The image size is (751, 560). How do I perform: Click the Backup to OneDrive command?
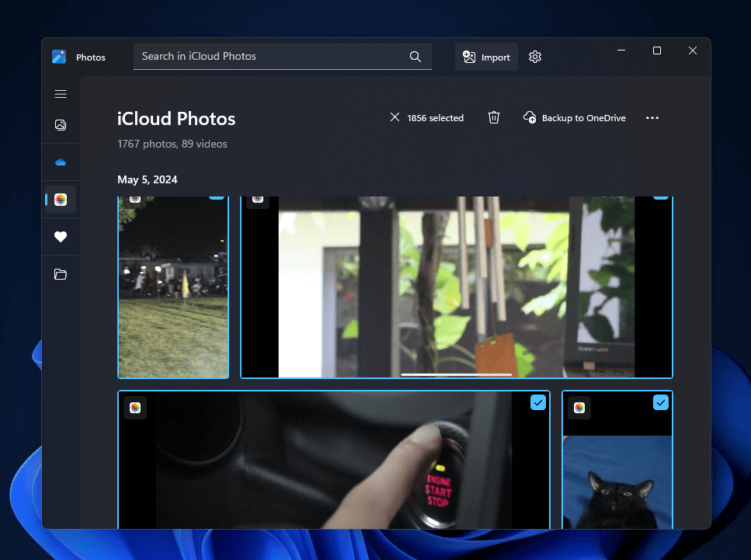[574, 117]
